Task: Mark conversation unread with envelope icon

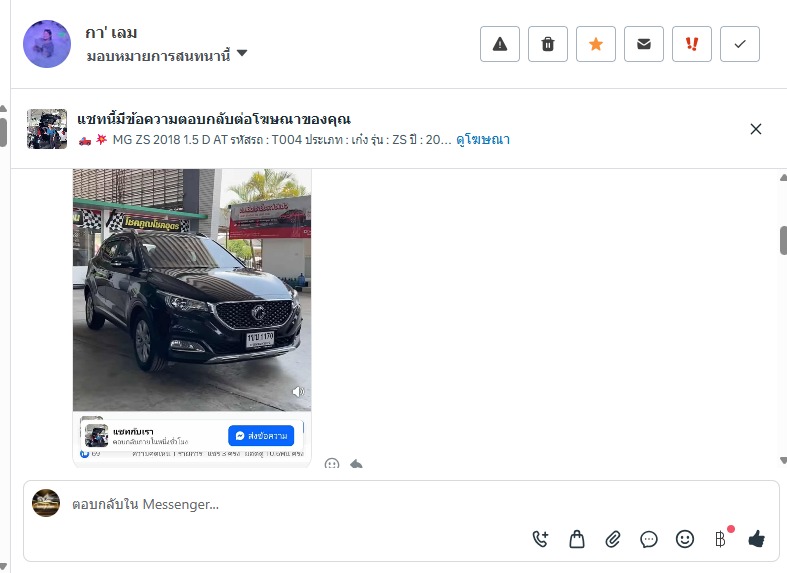Action: pos(643,44)
